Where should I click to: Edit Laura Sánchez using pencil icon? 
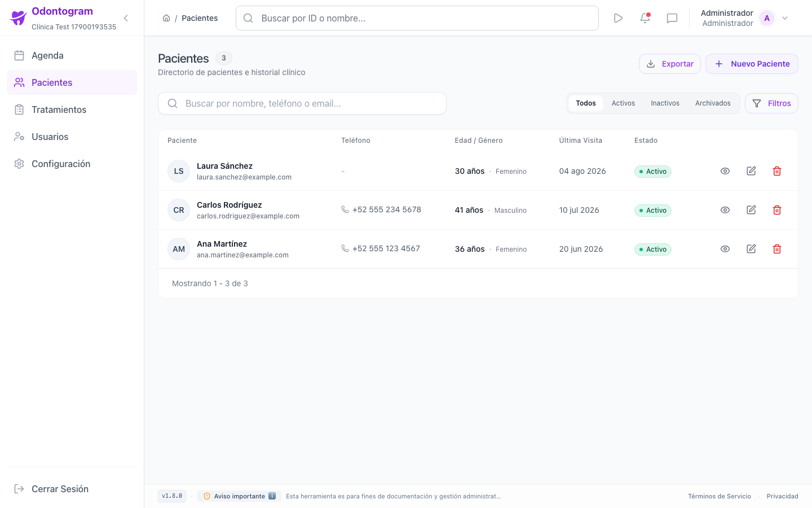coord(751,171)
